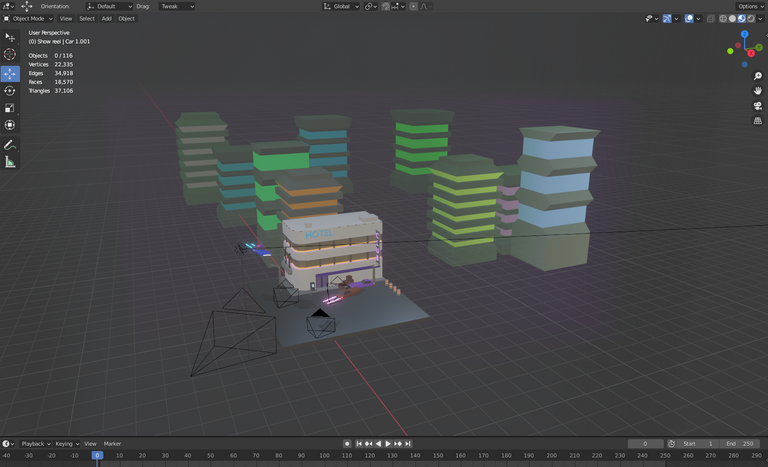Image resolution: width=768 pixels, height=467 pixels.
Task: Open timeline editor type dropdown
Action: point(8,443)
